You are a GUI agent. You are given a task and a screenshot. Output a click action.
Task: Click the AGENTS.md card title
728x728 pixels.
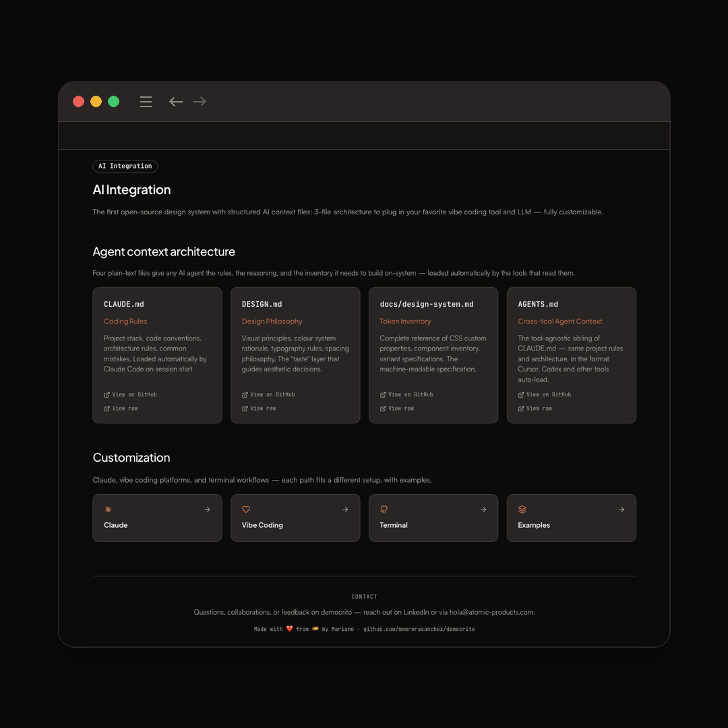point(538,304)
